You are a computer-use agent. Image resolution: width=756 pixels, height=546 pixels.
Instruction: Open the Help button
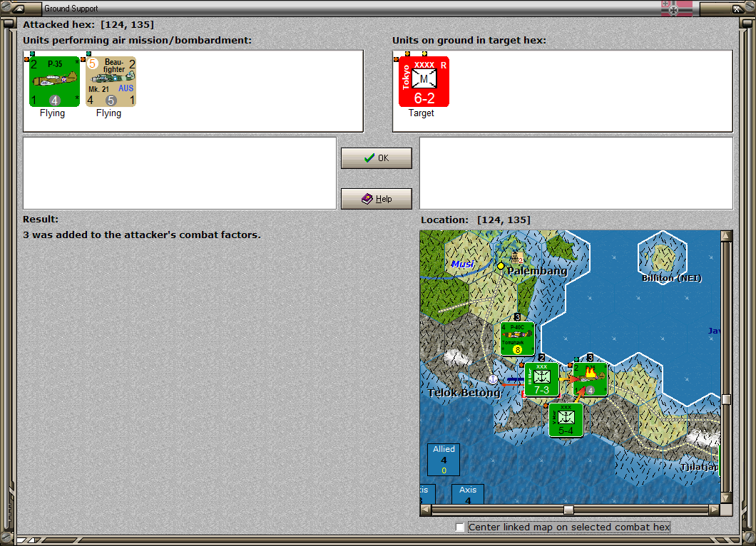pos(376,199)
